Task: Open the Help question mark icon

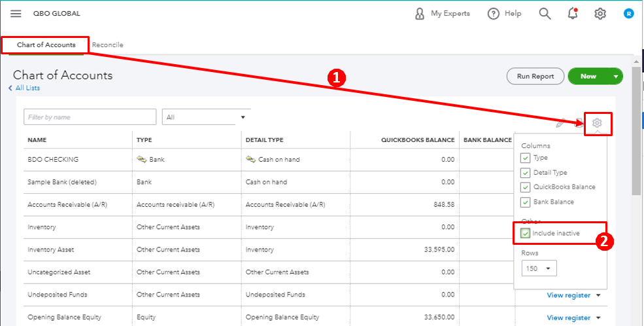Action: [494, 14]
